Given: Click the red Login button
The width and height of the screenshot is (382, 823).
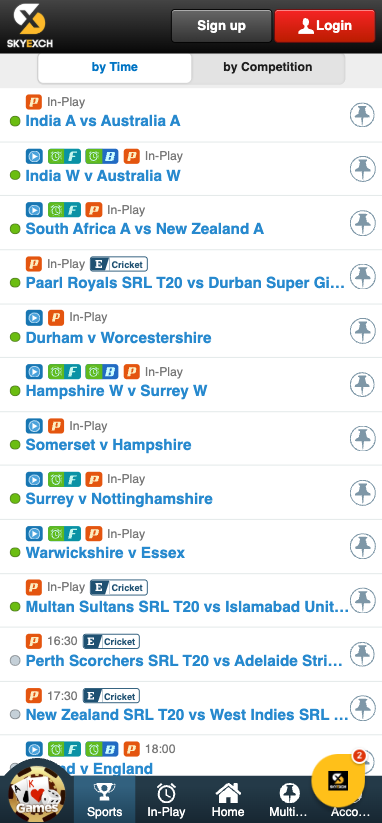Looking at the screenshot, I should [x=325, y=26].
